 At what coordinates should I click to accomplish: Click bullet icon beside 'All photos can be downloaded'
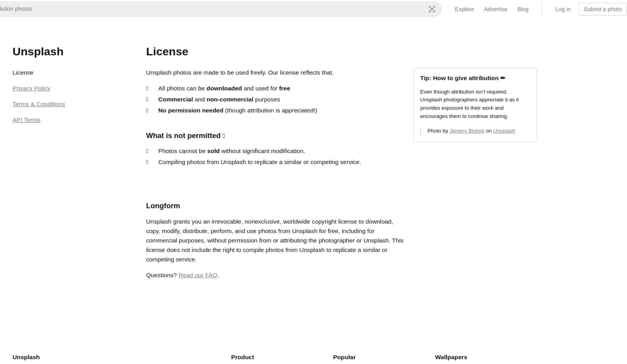(x=147, y=88)
